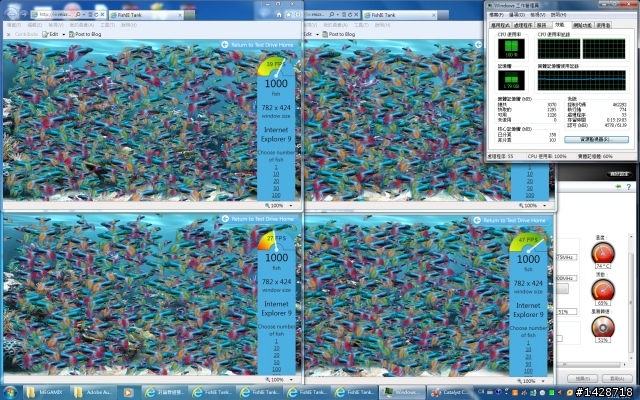The image size is (640, 400).
Task: Switch to 服務 tab in Task Manager
Action: tap(542, 25)
